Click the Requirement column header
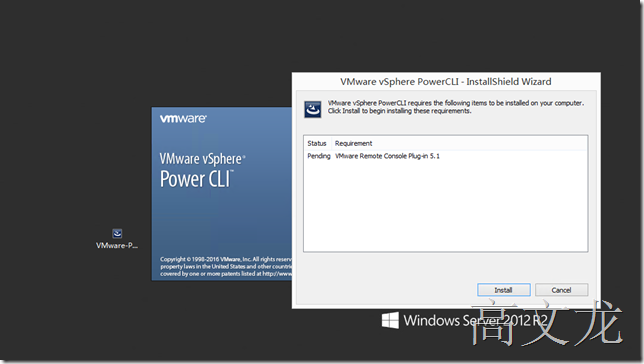 pos(353,143)
